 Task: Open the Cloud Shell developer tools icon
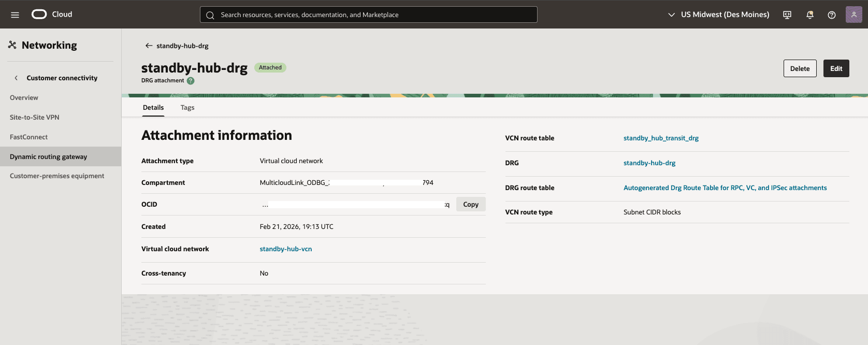(787, 15)
